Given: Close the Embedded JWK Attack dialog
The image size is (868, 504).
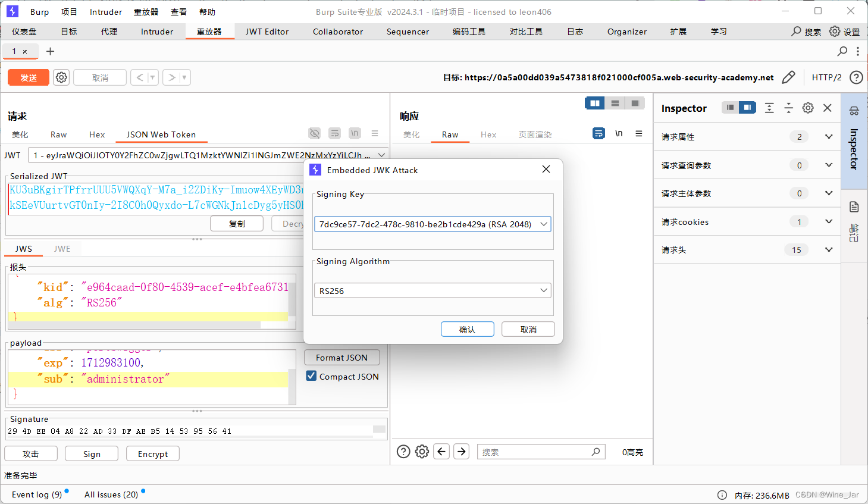Looking at the screenshot, I should (x=546, y=170).
